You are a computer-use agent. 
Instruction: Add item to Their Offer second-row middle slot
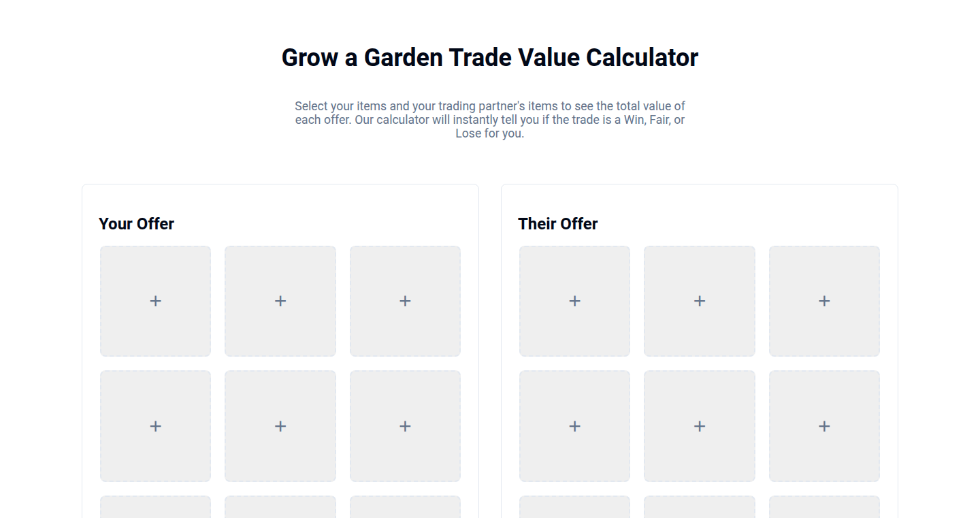point(700,426)
